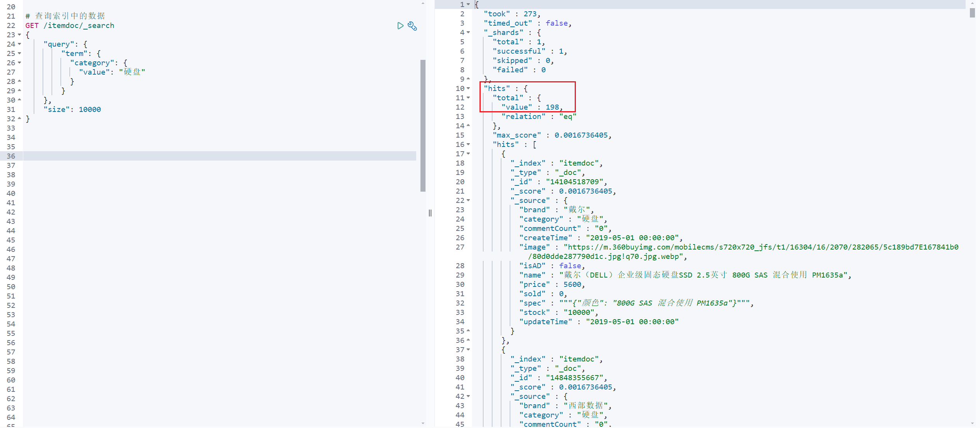This screenshot has height=428, width=980.
Task: Fold the "term" block at line 25
Action: (x=19, y=53)
